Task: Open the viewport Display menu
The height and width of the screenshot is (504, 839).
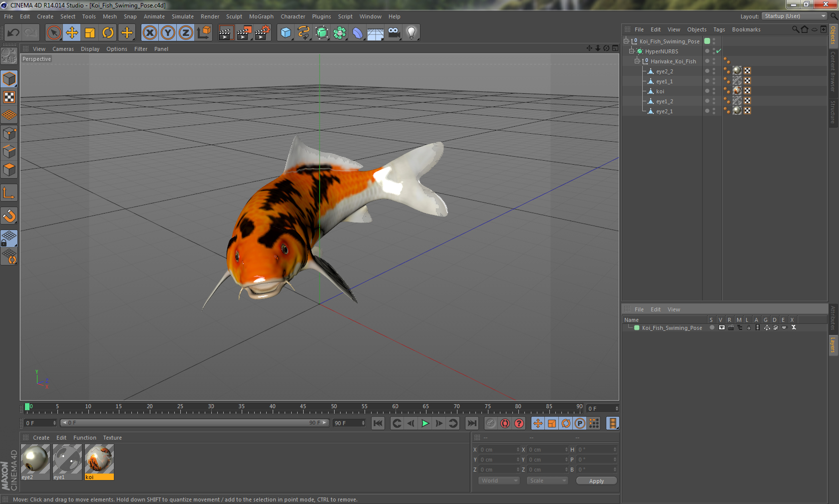Action: click(x=90, y=49)
